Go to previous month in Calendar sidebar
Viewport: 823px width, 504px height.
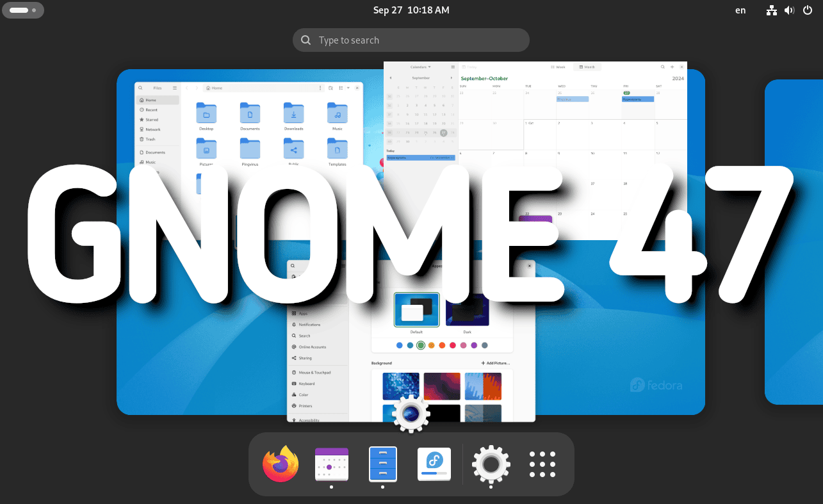point(391,77)
